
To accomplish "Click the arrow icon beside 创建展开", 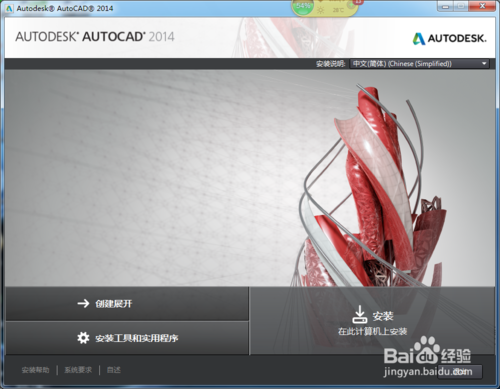I will 83,303.
